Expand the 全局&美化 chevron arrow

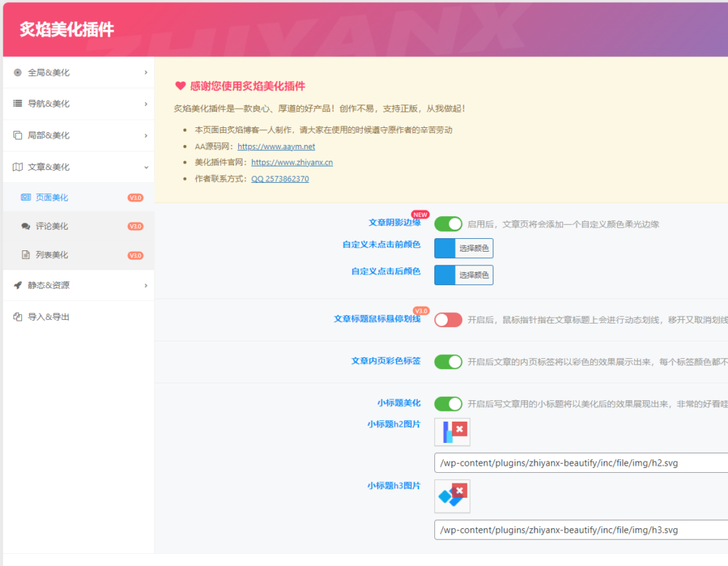pos(146,73)
